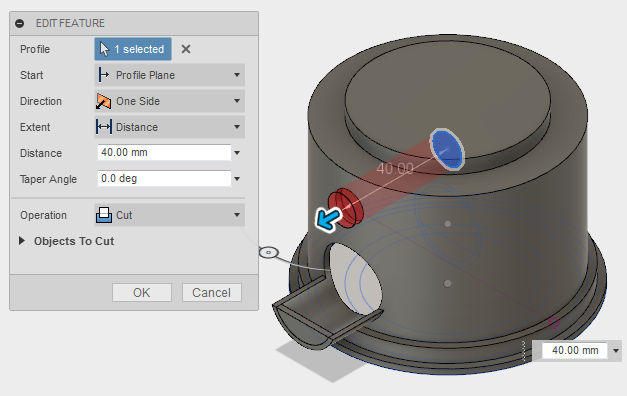Click the 40.00 dimension label on model
This screenshot has width=627, height=396.
coord(395,169)
